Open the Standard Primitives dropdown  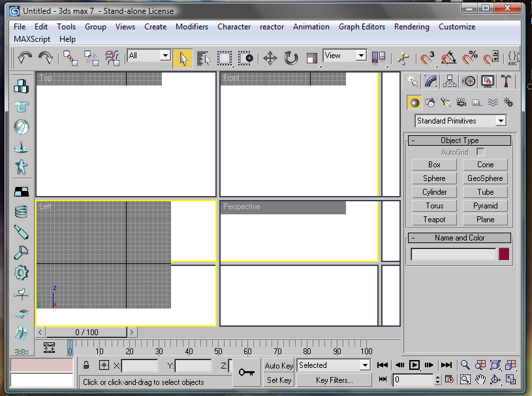point(460,121)
